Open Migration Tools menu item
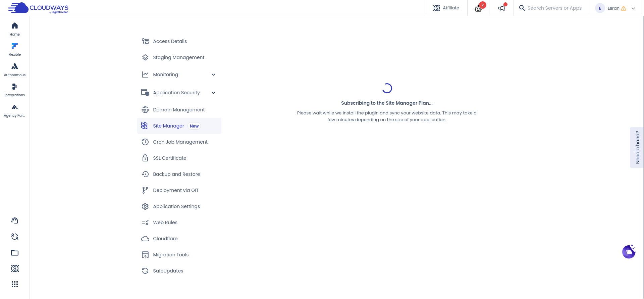The height and width of the screenshot is (299, 644). 179,255
